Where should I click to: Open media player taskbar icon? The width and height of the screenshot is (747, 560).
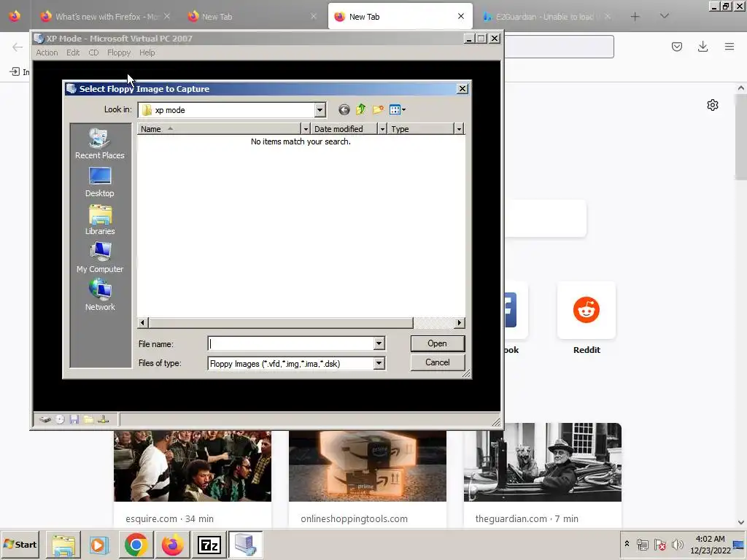pos(99,545)
